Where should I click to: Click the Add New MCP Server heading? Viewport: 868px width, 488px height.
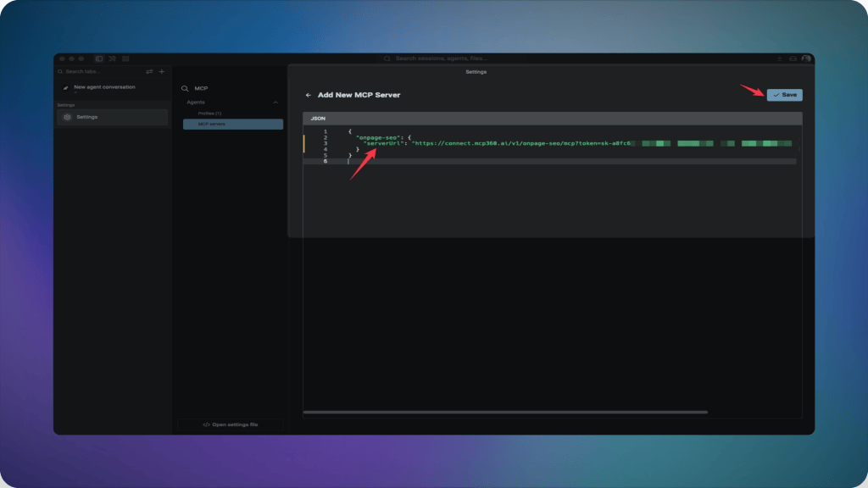(x=359, y=95)
